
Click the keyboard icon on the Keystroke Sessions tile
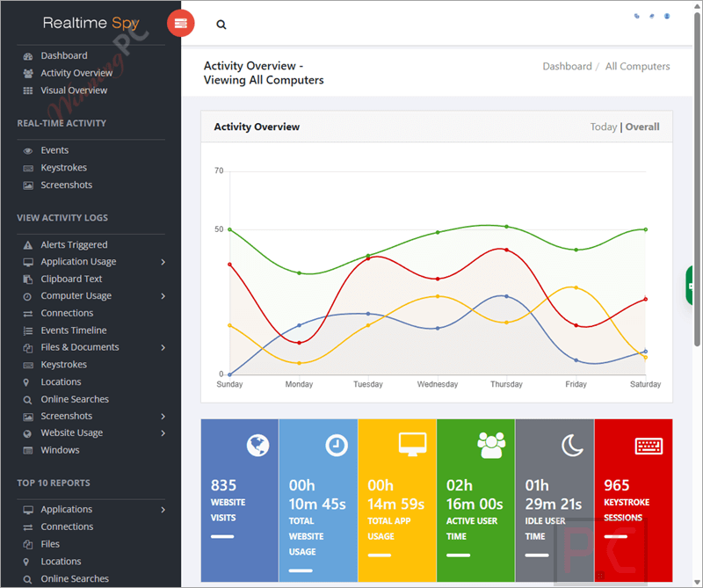(649, 446)
